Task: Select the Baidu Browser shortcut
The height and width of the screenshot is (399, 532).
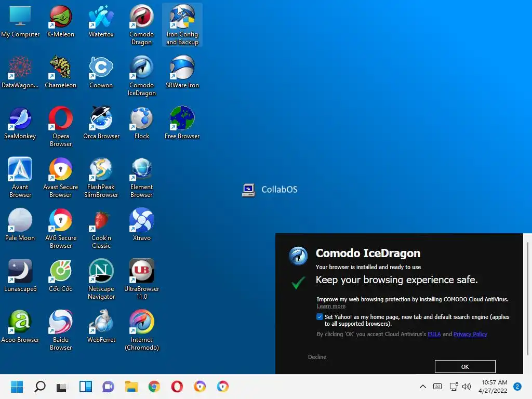Action: point(60,330)
